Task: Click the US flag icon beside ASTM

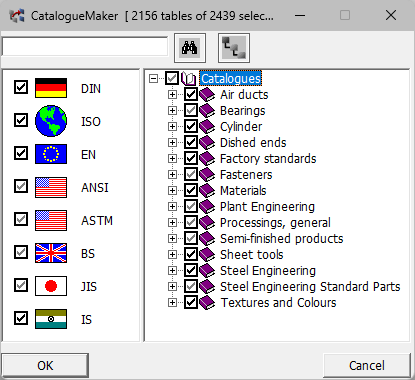Action: pyautogui.click(x=51, y=220)
